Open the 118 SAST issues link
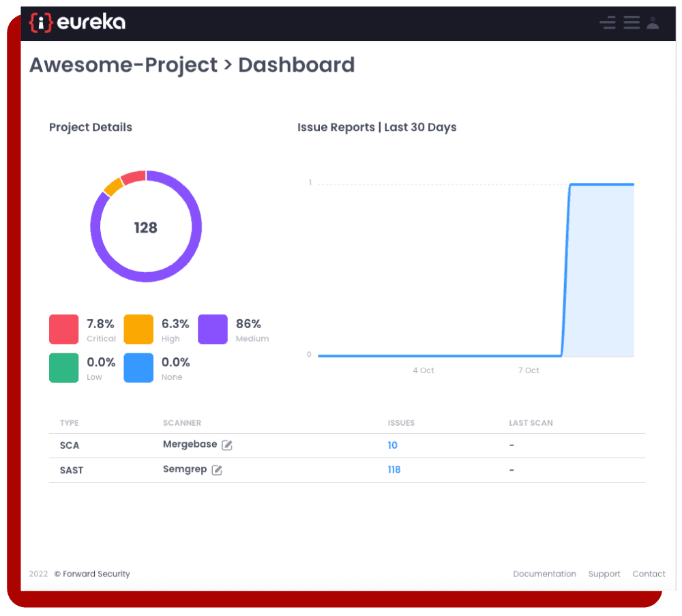Viewport: 682px width, 616px height. click(x=394, y=470)
